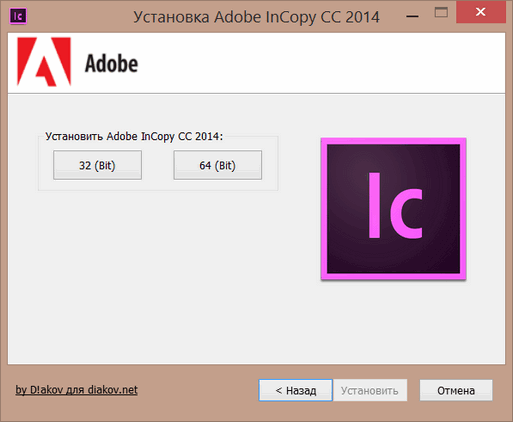Click the Adobe wordmark text
The height and width of the screenshot is (422, 513).
[x=111, y=63]
